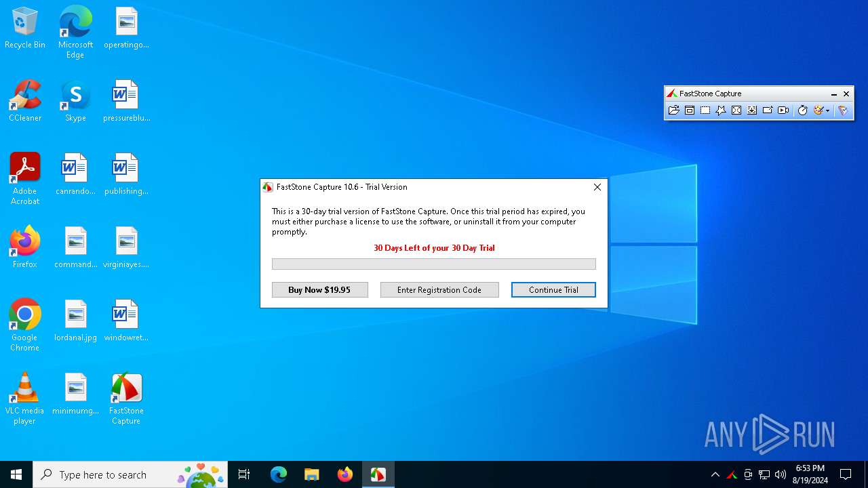Select the publishing... Word document
868x488 pixels.
(126, 174)
